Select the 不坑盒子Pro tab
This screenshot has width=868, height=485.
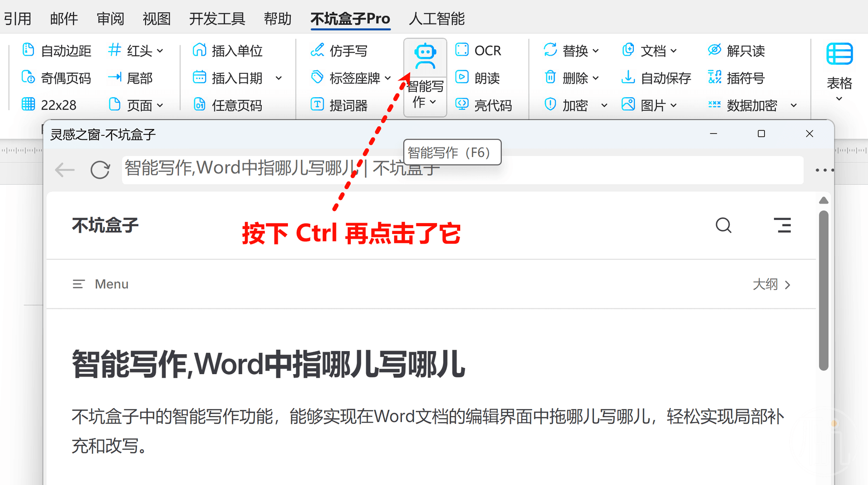pyautogui.click(x=350, y=19)
